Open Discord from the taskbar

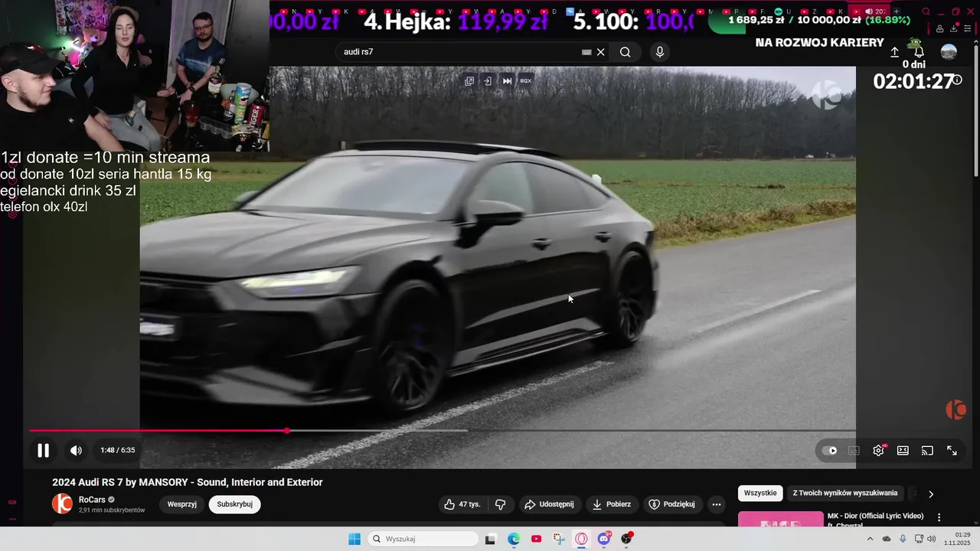[604, 539]
